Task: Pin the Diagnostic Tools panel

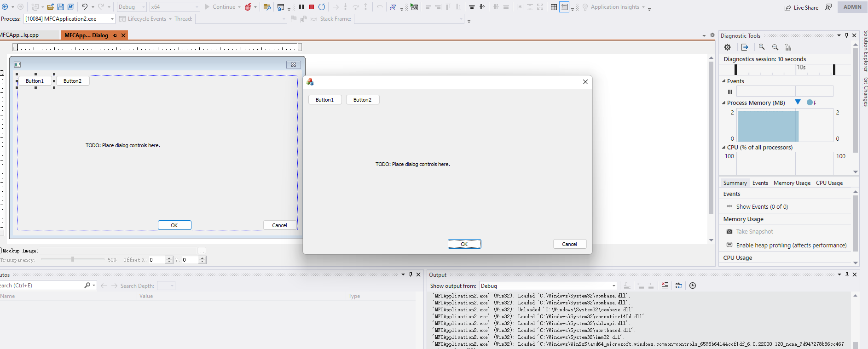Action: pyautogui.click(x=846, y=35)
